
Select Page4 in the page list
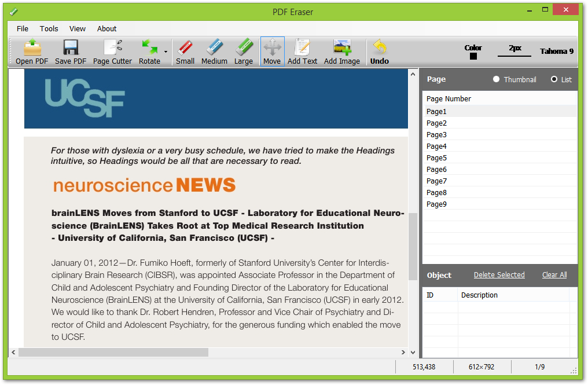tap(499, 146)
